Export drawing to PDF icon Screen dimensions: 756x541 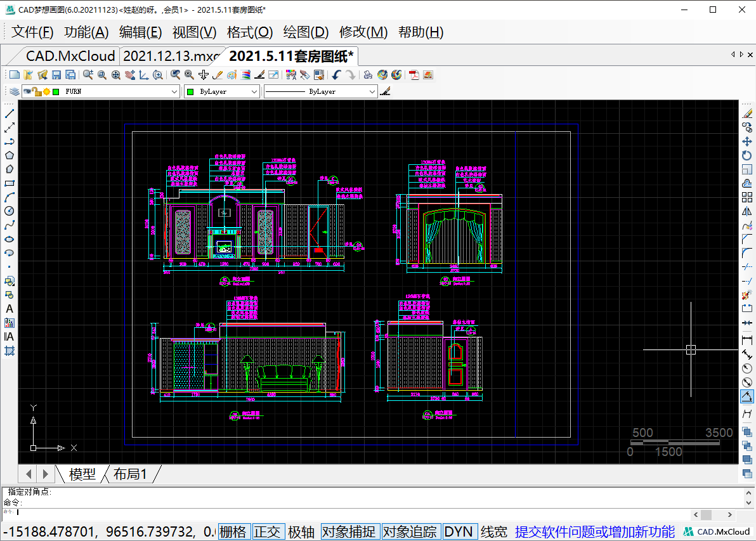414,75
